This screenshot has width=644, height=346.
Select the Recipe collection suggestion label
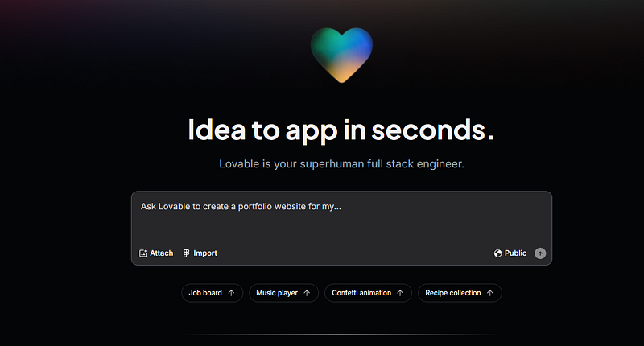point(452,293)
